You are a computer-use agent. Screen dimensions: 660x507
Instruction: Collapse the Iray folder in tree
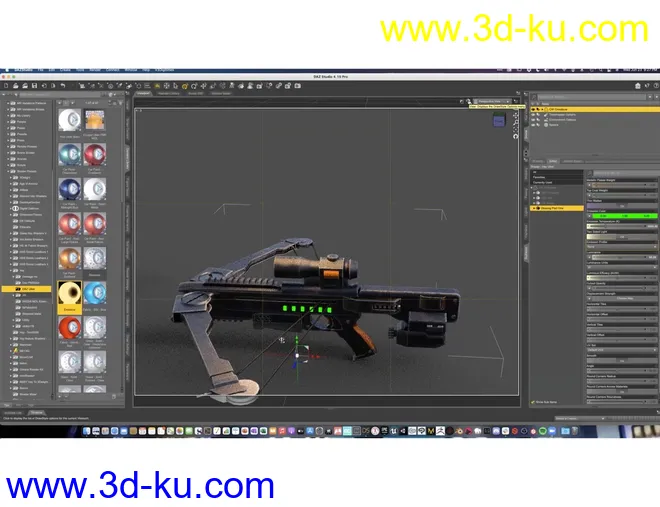11,271
